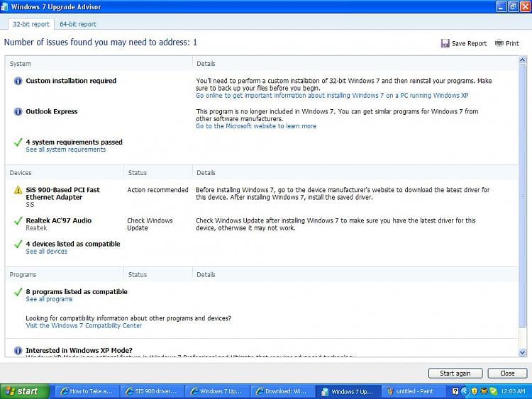532x399 pixels.
Task: Click the SiS 900 Ethernet warning icon
Action: (x=18, y=190)
